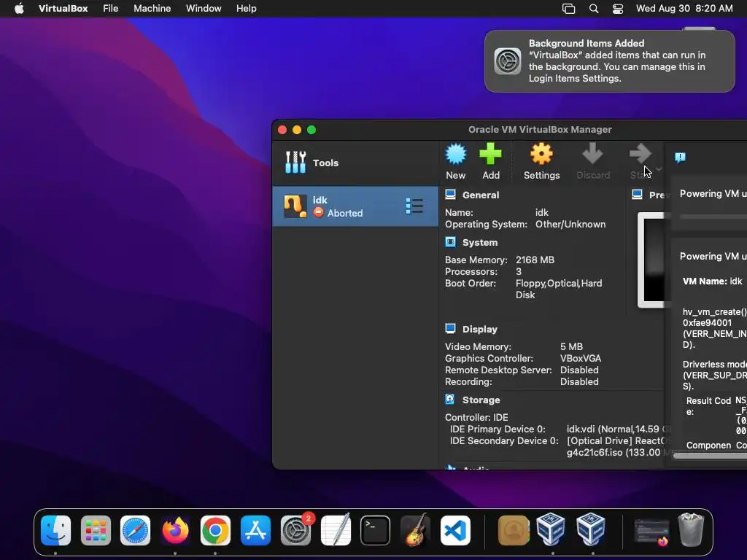Click the date and time in menu bar

pos(684,9)
